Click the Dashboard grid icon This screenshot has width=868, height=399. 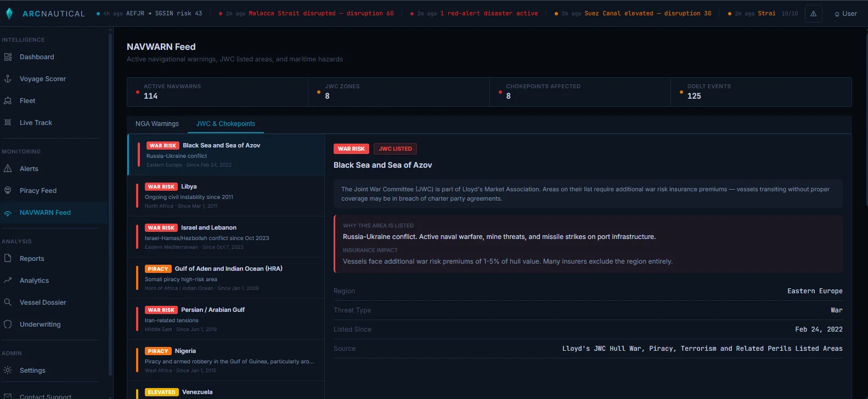point(8,57)
